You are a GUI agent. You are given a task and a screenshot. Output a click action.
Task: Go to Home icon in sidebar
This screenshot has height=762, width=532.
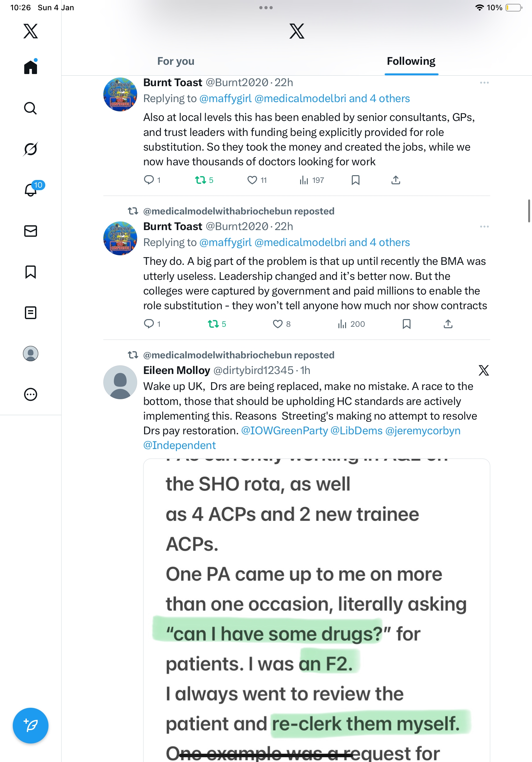coord(31,67)
